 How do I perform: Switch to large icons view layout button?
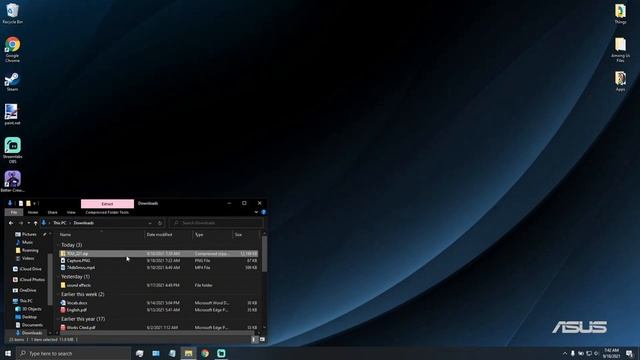(x=262, y=339)
